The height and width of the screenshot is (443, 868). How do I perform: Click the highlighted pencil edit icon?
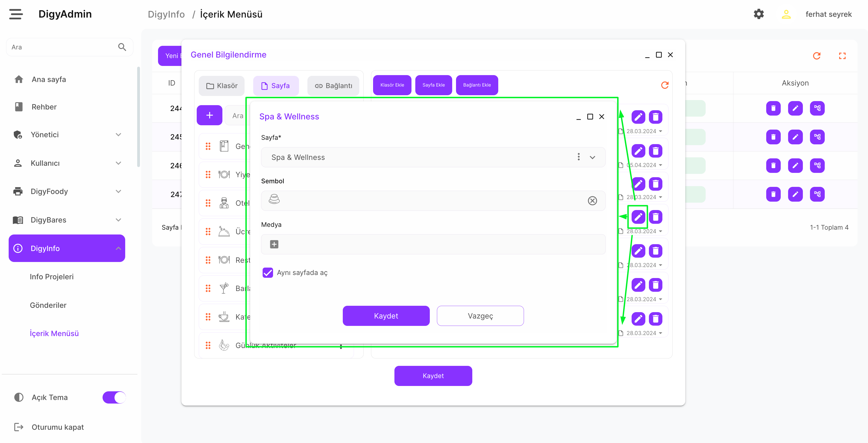[638, 217]
